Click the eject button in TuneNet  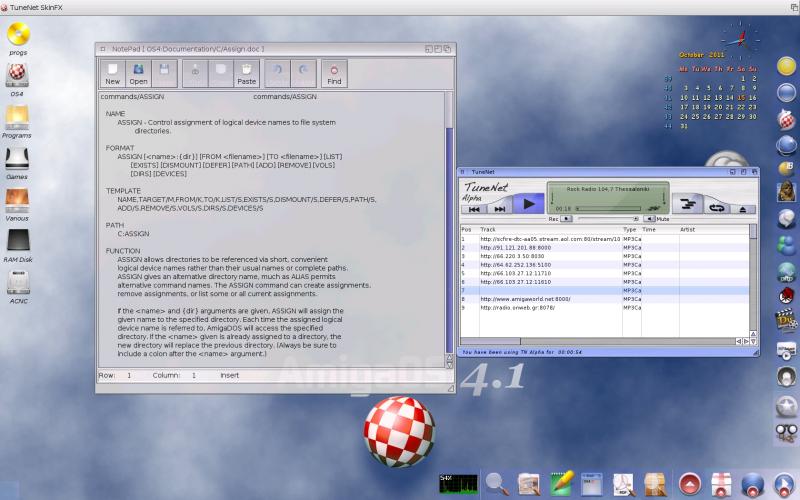(x=742, y=208)
